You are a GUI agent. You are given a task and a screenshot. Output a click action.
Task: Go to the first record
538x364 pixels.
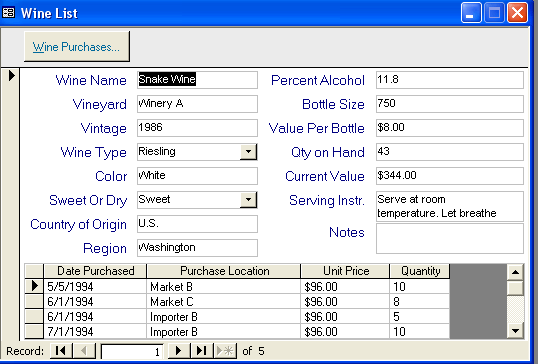(x=61, y=351)
